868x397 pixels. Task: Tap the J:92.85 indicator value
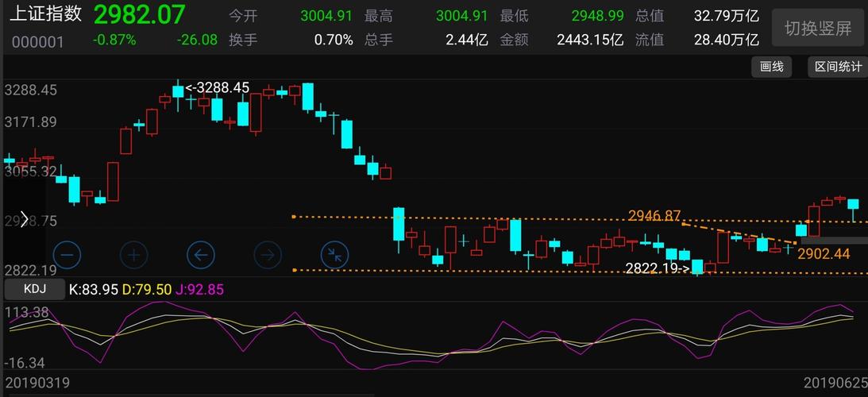(200, 289)
